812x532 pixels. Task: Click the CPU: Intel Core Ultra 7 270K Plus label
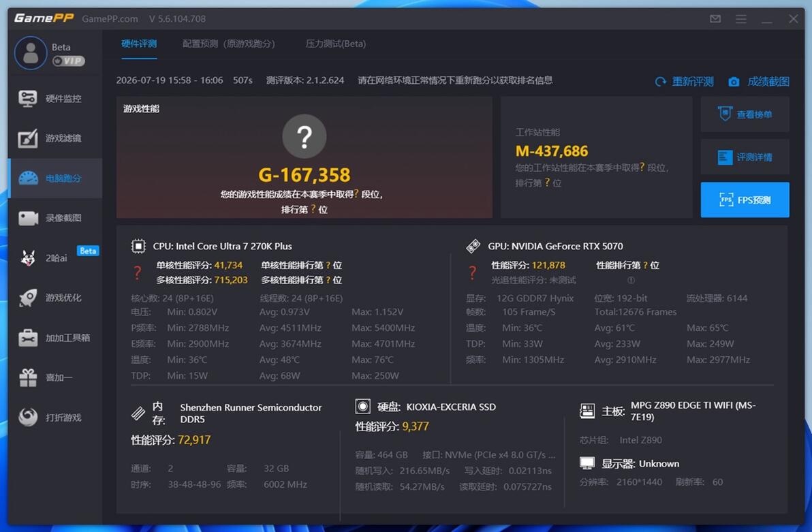222,246
